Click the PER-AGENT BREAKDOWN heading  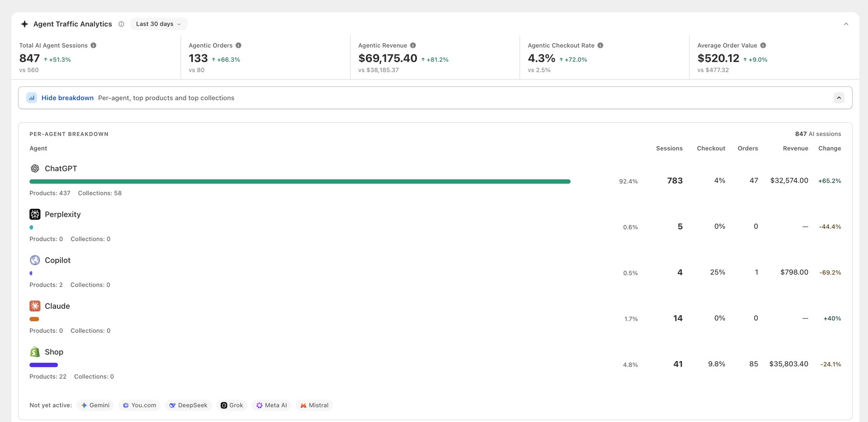point(69,134)
